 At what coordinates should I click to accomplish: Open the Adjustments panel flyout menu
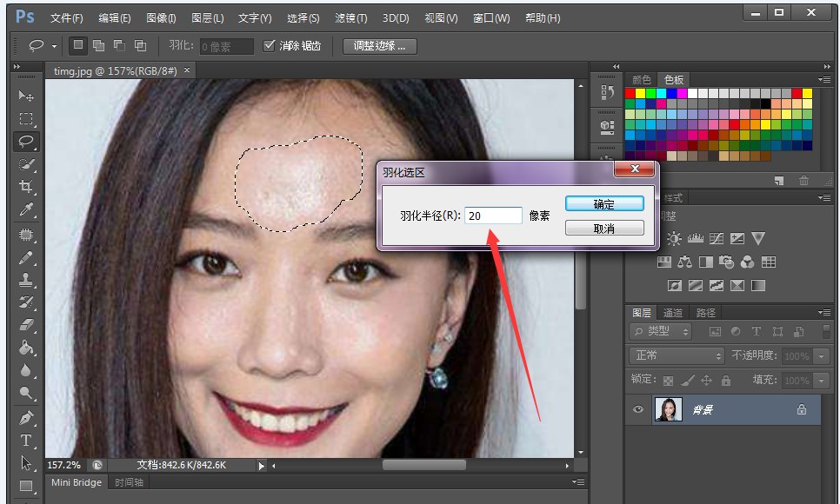(x=825, y=197)
